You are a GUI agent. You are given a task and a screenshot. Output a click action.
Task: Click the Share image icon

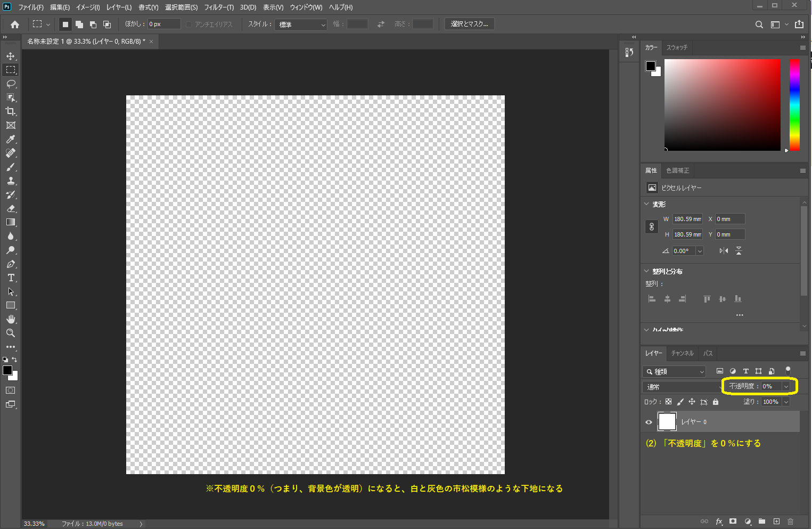point(799,24)
